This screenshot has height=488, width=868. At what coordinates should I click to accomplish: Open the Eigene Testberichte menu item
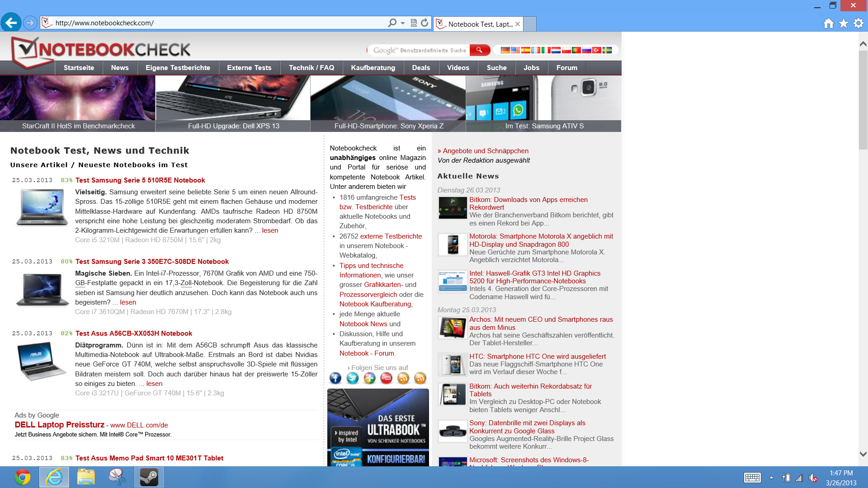[x=178, y=68]
